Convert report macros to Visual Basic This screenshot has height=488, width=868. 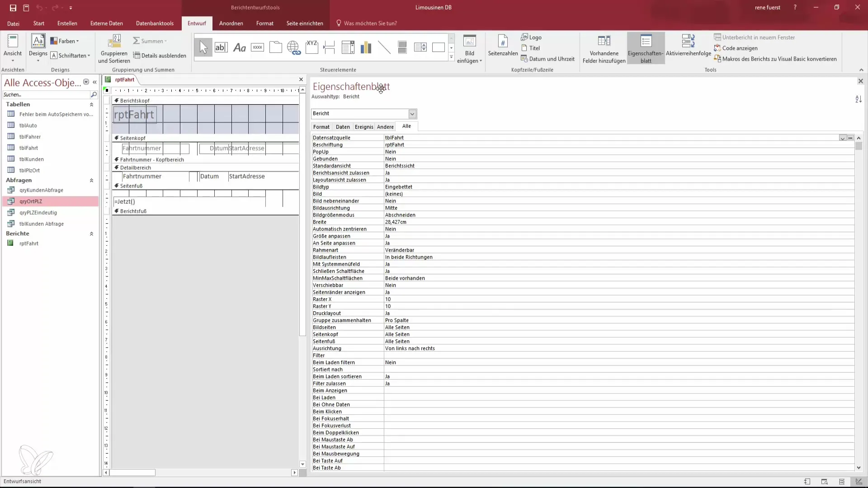(x=775, y=59)
